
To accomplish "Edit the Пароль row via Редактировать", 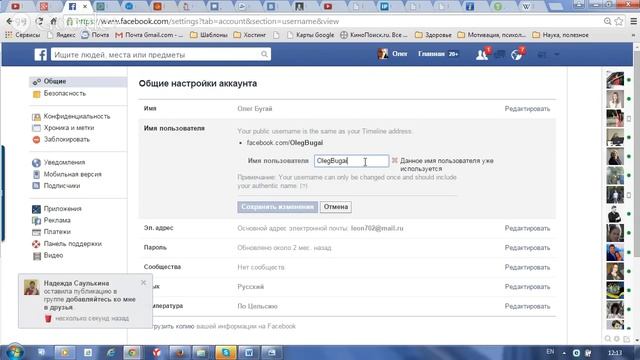I will click(x=527, y=248).
